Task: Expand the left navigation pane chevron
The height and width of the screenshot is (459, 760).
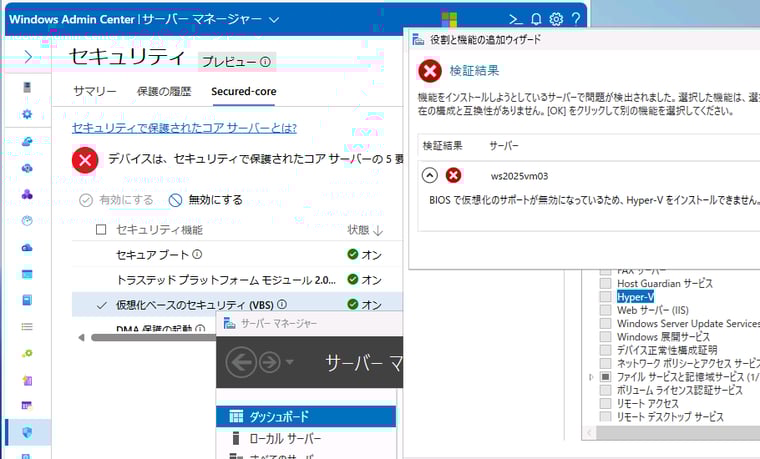Action: click(28, 57)
